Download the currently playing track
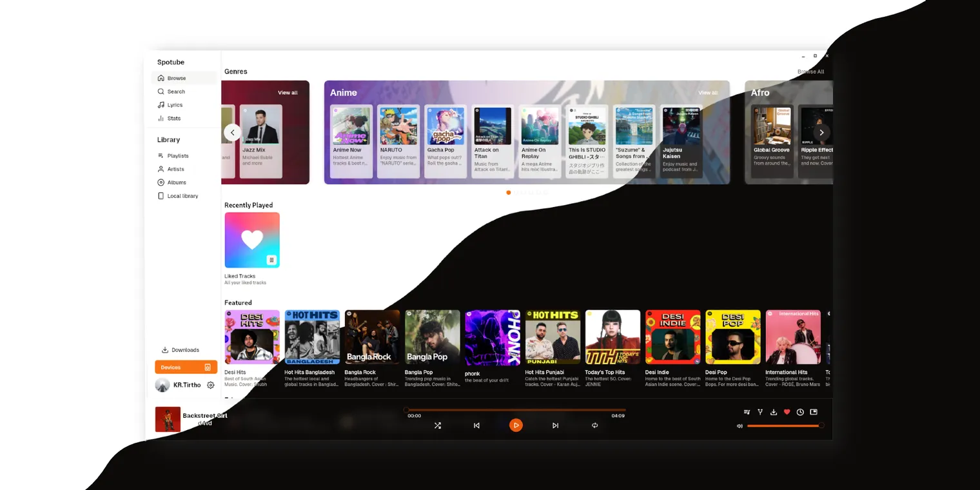This screenshot has height=490, width=980. coord(774,411)
